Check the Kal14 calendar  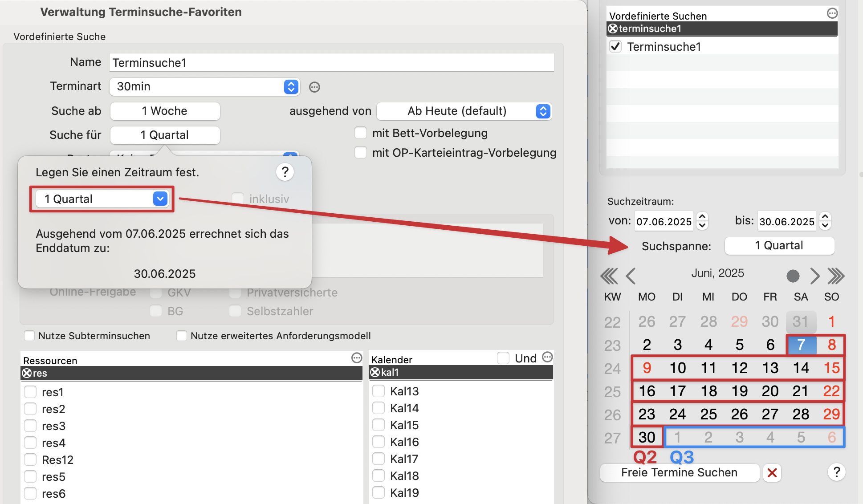click(x=379, y=408)
